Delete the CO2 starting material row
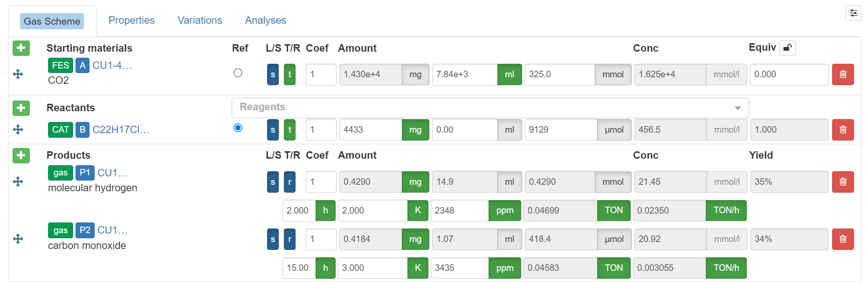Image resolution: width=868 pixels, height=282 pixels. [842, 74]
